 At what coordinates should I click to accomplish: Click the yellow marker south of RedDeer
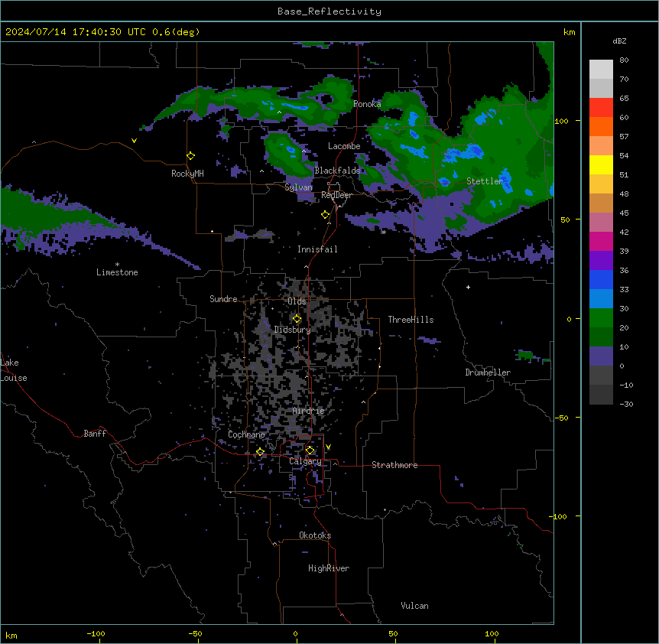(325, 215)
